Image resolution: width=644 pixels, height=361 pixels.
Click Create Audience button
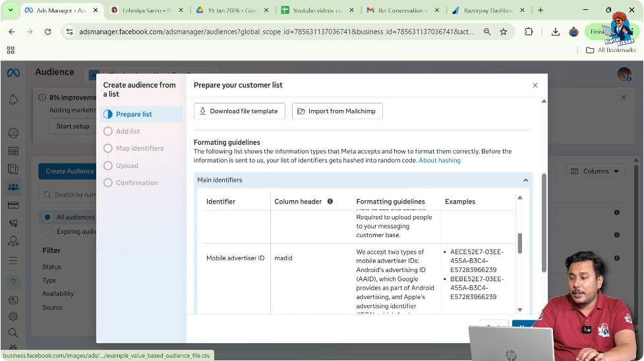(68, 171)
